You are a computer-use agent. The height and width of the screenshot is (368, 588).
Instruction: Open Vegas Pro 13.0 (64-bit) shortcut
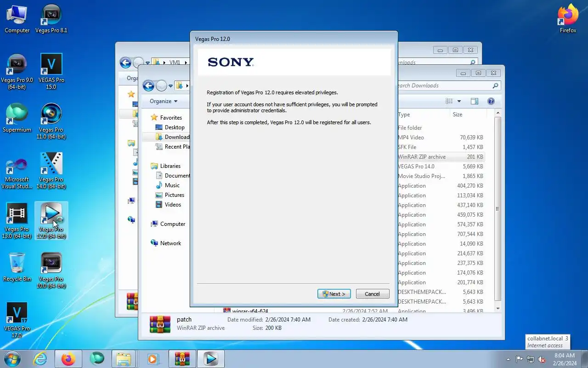pos(17,221)
